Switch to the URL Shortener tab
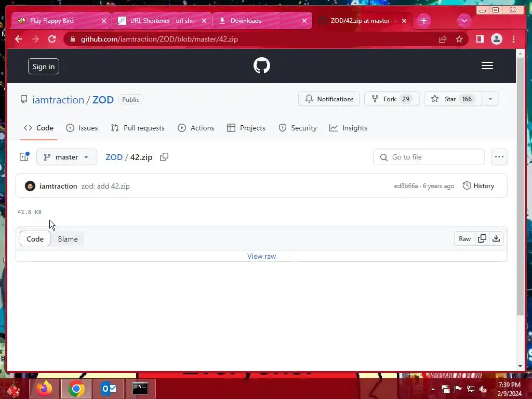This screenshot has height=399, width=532. pos(162,21)
